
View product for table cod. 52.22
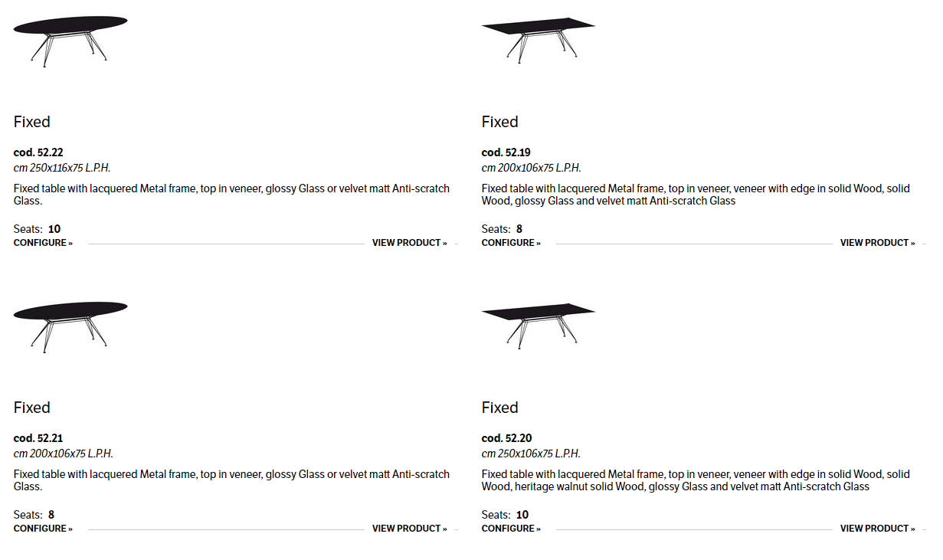(x=410, y=243)
